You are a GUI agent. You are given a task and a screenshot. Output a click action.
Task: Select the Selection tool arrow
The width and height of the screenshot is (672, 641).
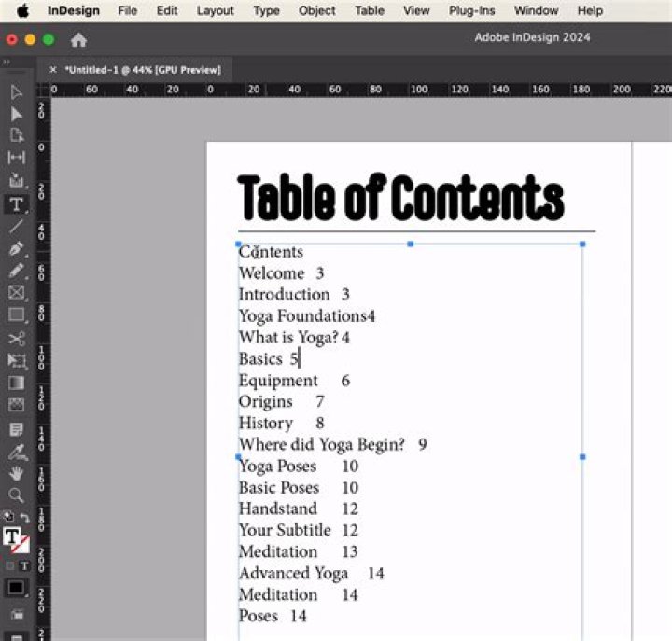16,92
